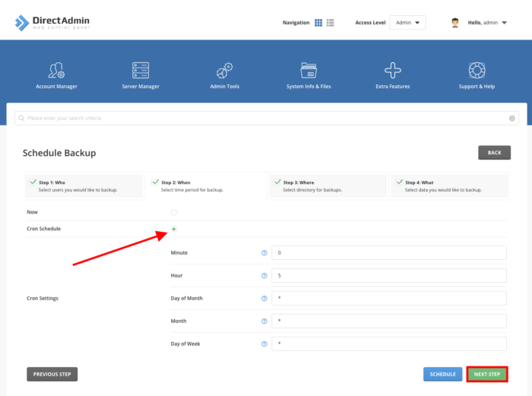Image resolution: width=532 pixels, height=396 pixels.
Task: Expand the Access Level Admin dropdown
Action: pyautogui.click(x=408, y=23)
